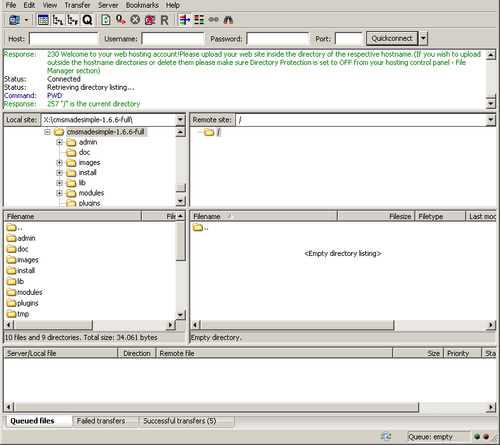500x445 pixels.
Task: Open the Help menu
Action: coord(173,5)
